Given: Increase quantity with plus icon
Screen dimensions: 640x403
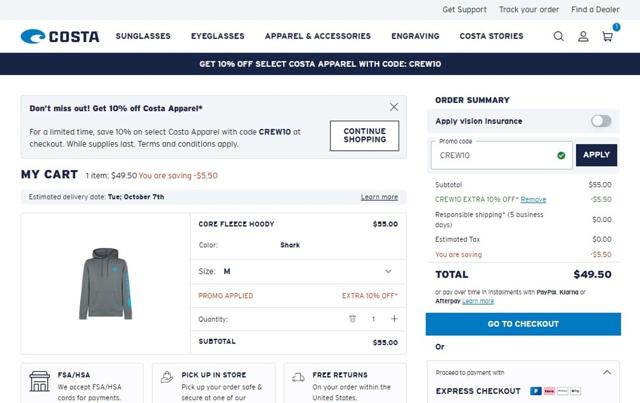Looking at the screenshot, I should (394, 319).
